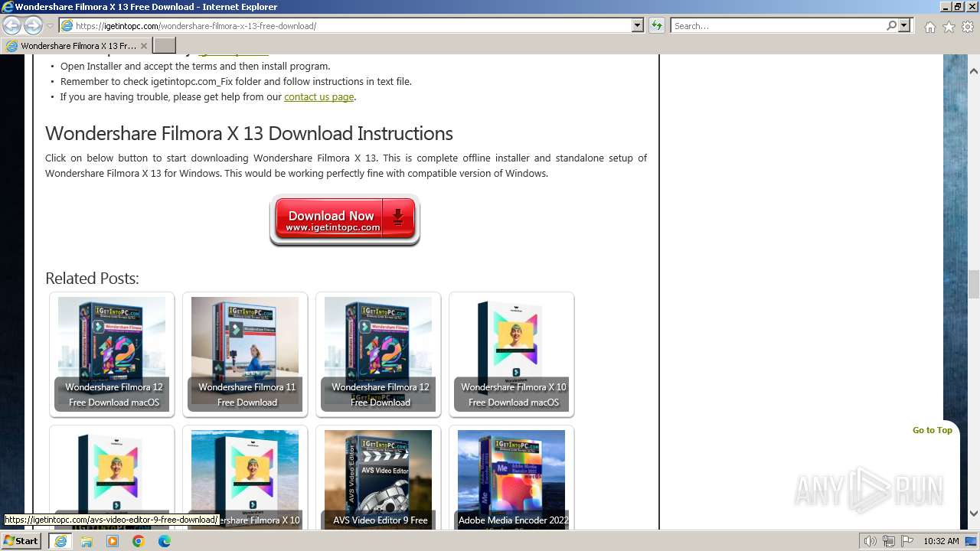Screen dimensions: 980x551
Task: Click the Related Posts heading
Action: pyautogui.click(x=92, y=279)
